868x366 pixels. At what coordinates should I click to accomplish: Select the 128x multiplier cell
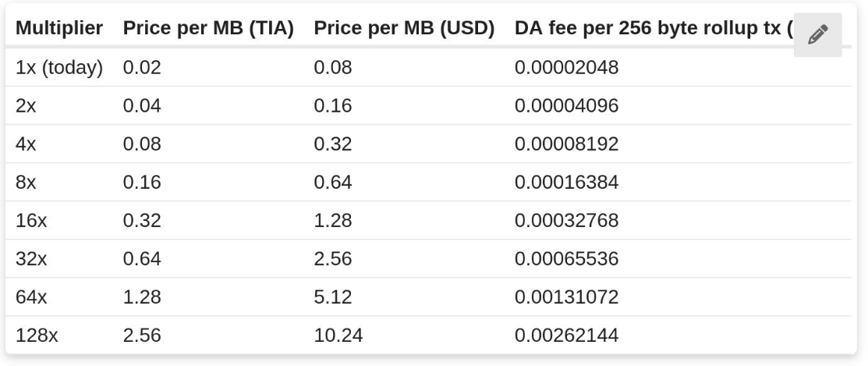37,336
